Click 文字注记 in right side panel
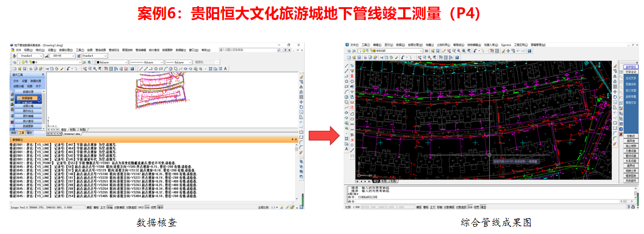 [x=631, y=72]
